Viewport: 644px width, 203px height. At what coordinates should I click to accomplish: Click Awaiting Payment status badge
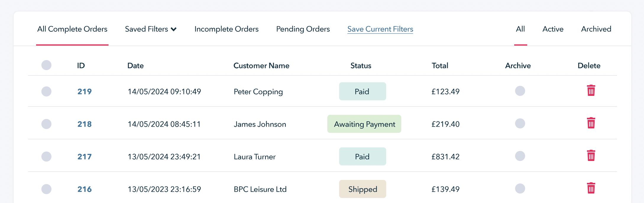coord(364,124)
